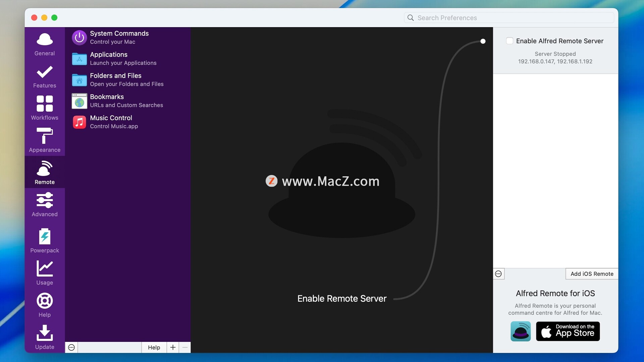Image resolution: width=644 pixels, height=362 pixels.
Task: Open the Workflows section
Action: coord(45,108)
